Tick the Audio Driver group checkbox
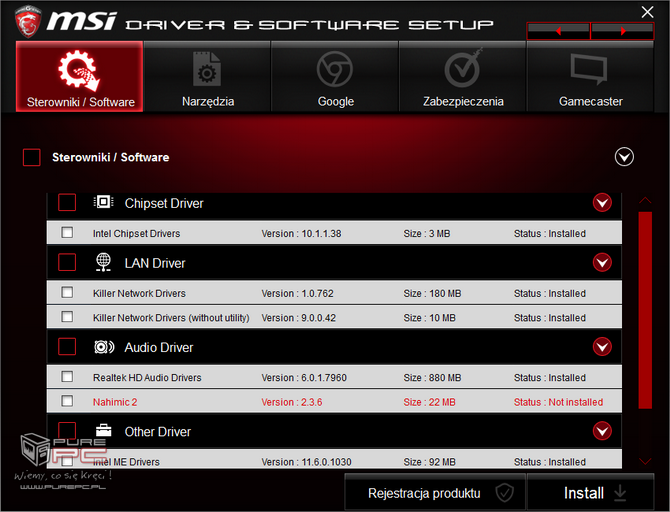Screen dimensions: 670x512 coord(67,346)
